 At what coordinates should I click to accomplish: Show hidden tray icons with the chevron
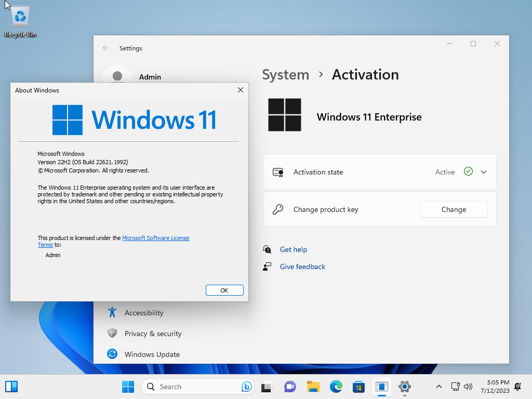point(438,387)
